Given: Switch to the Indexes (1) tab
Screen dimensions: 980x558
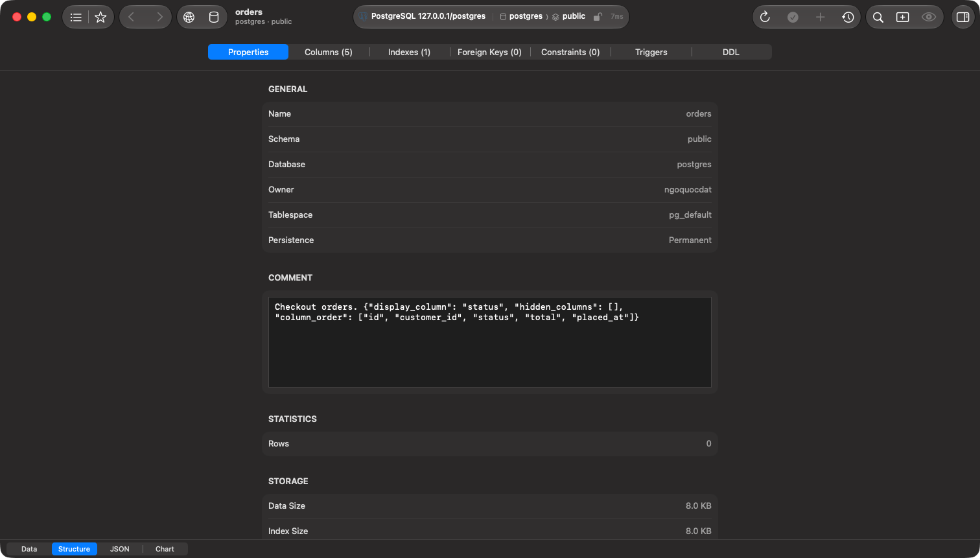Looking at the screenshot, I should pos(409,52).
